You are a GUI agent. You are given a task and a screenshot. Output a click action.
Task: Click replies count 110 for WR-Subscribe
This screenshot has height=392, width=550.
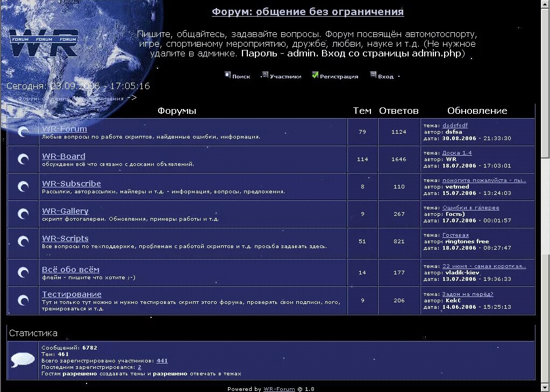tap(399, 186)
